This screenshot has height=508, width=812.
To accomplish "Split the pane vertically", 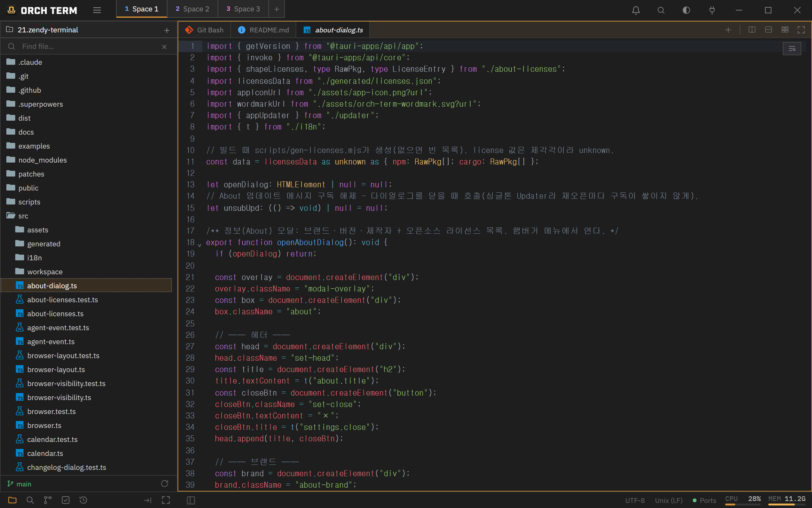I will tap(752, 30).
